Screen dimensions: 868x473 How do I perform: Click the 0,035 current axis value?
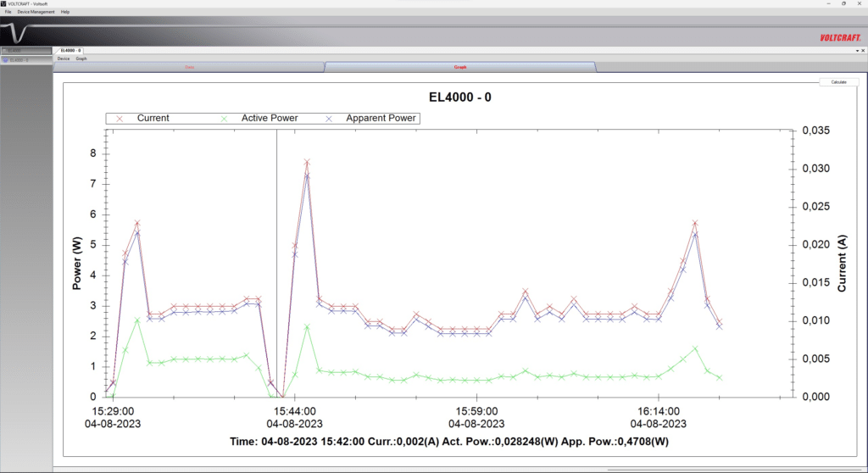click(x=816, y=131)
